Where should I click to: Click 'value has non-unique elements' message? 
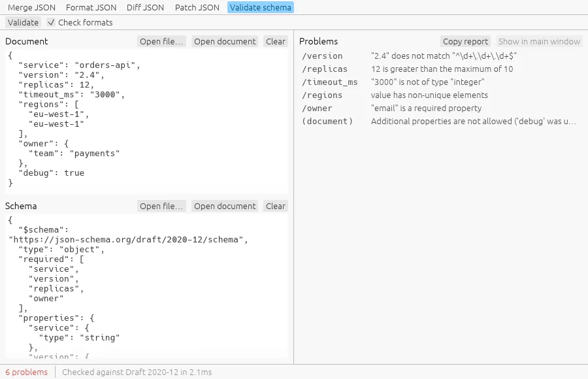click(429, 95)
